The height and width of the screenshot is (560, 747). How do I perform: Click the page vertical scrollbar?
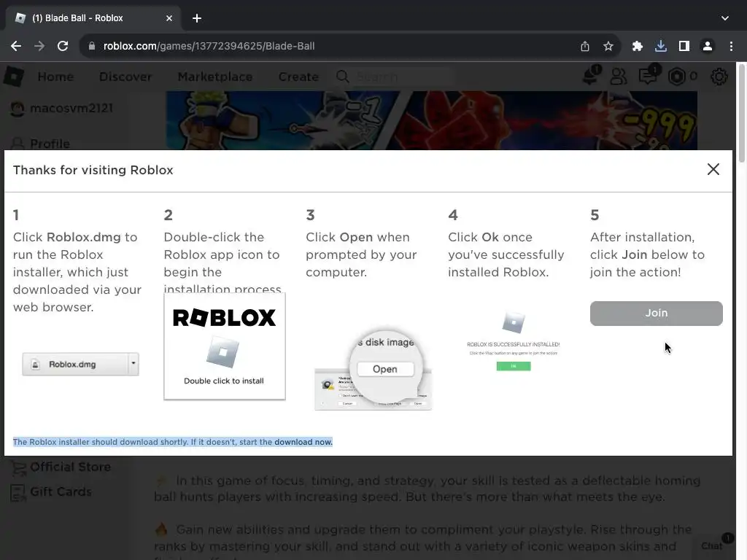click(x=742, y=112)
